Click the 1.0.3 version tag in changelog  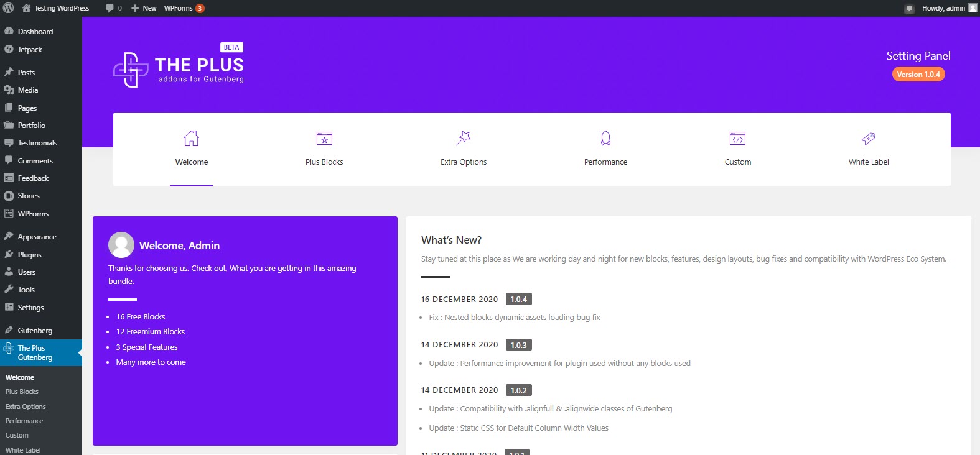pyautogui.click(x=519, y=345)
